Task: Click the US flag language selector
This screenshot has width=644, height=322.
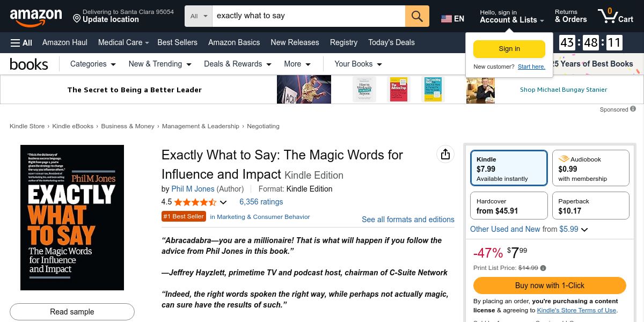Action: point(452,19)
